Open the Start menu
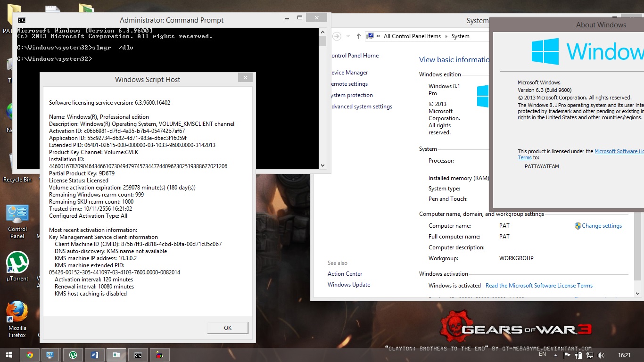Screen dimensions: 644x362 point(9,354)
